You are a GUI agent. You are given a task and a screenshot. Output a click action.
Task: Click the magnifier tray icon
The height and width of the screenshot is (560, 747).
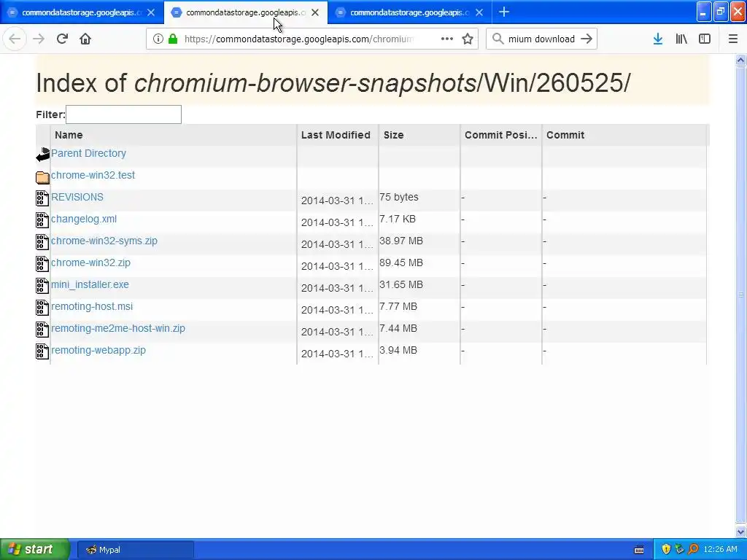pyautogui.click(x=693, y=550)
